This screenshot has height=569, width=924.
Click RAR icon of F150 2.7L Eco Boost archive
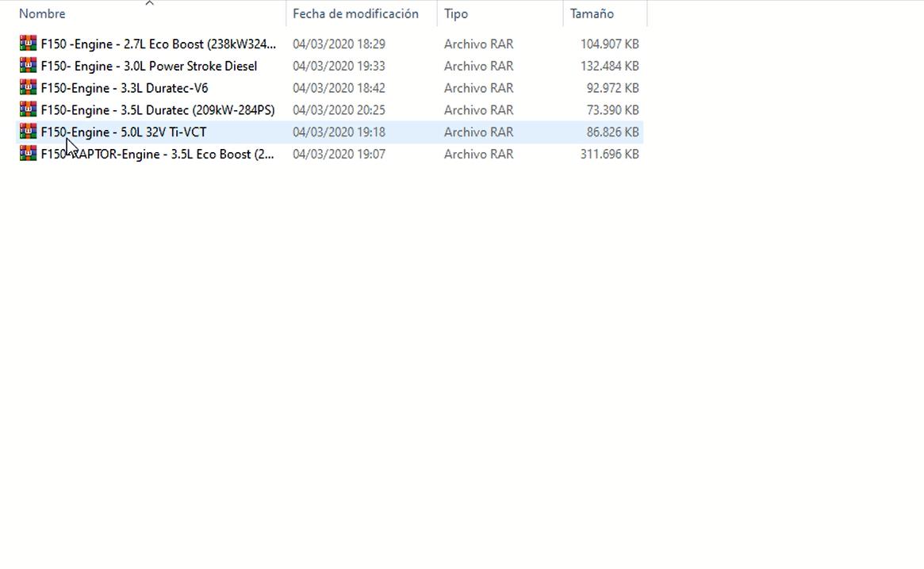coord(28,44)
